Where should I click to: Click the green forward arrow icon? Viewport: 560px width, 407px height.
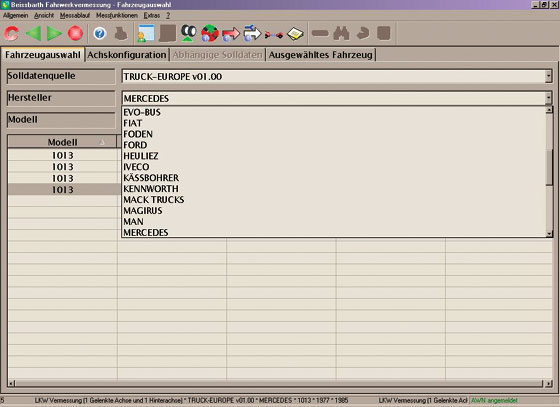(54, 34)
